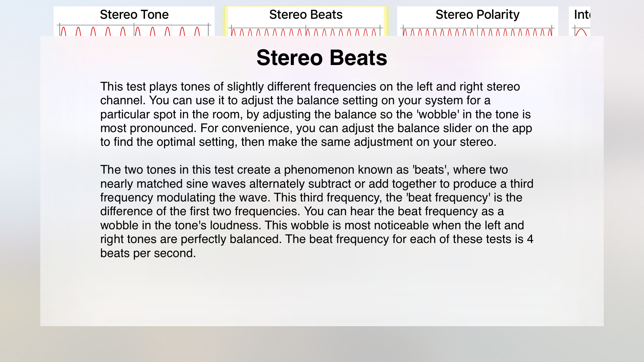
Task: Click the highlighted Stereo Beats card title
Action: point(306,14)
